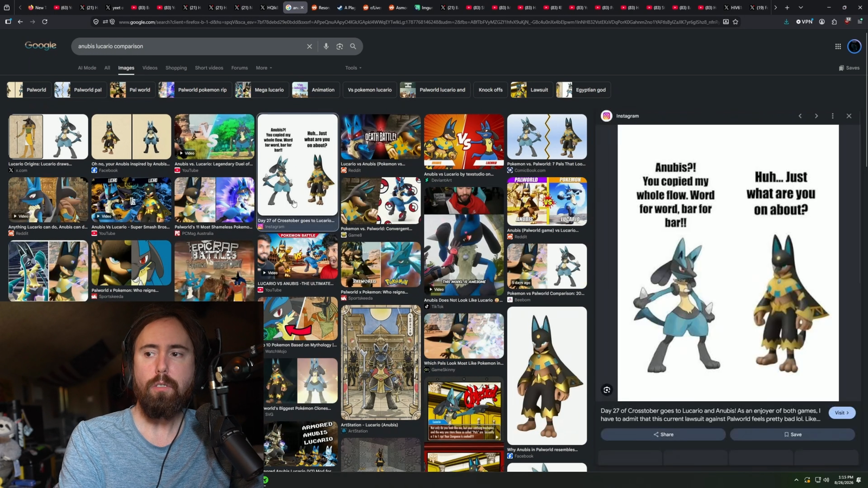Open the Google apps grid
Screen dimensions: 868x488
[838, 47]
